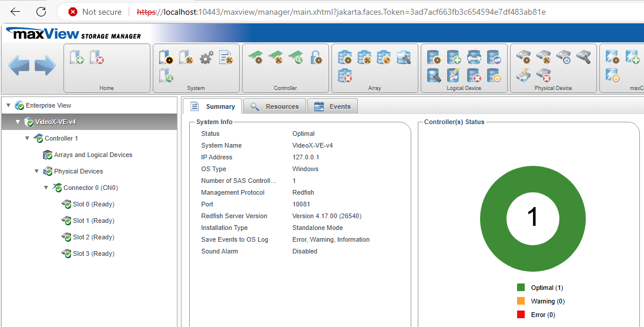Click the blue back arrow in the maxView ribbon
Image resolution: width=644 pixels, height=327 pixels.
tap(19, 65)
